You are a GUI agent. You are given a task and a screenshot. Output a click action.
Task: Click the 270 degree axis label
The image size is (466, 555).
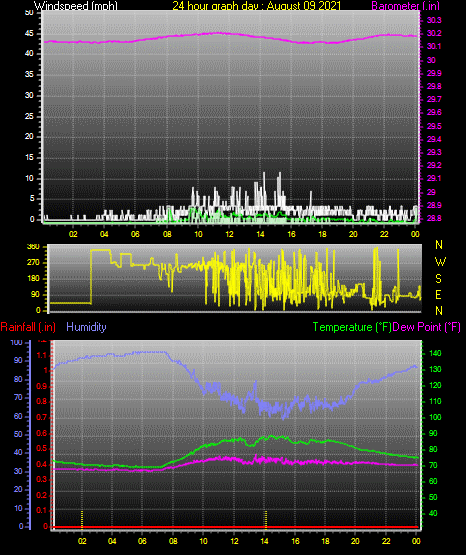[x=33, y=263]
